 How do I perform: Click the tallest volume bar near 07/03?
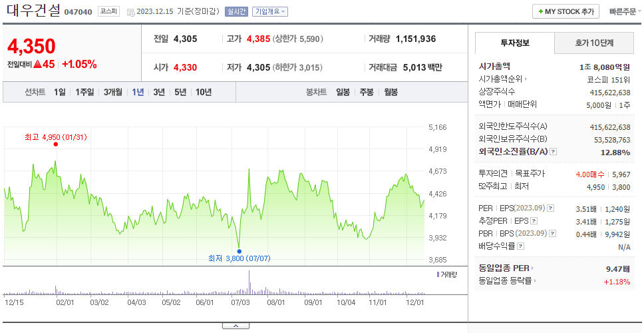pyautogui.click(x=249, y=282)
